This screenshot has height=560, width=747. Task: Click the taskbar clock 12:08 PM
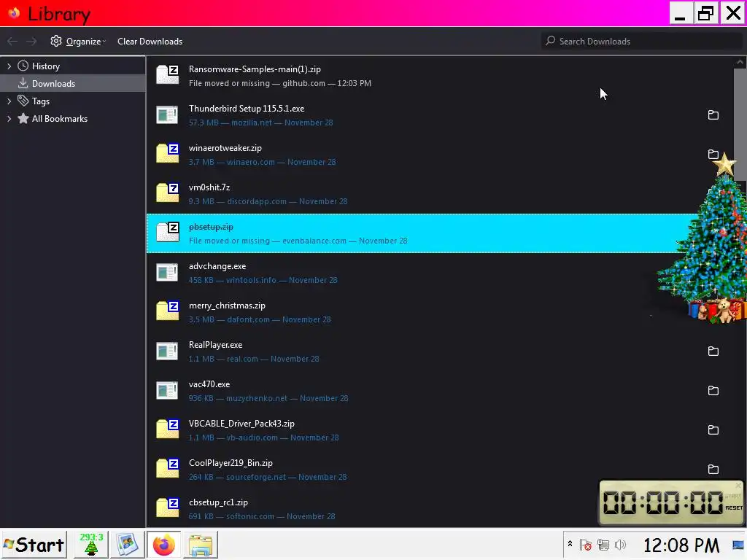681,545
